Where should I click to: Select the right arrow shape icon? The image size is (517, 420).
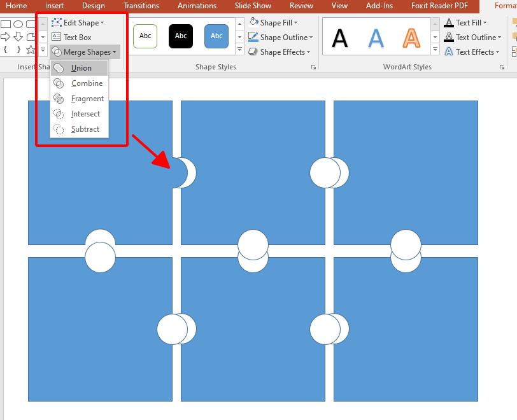click(6, 37)
